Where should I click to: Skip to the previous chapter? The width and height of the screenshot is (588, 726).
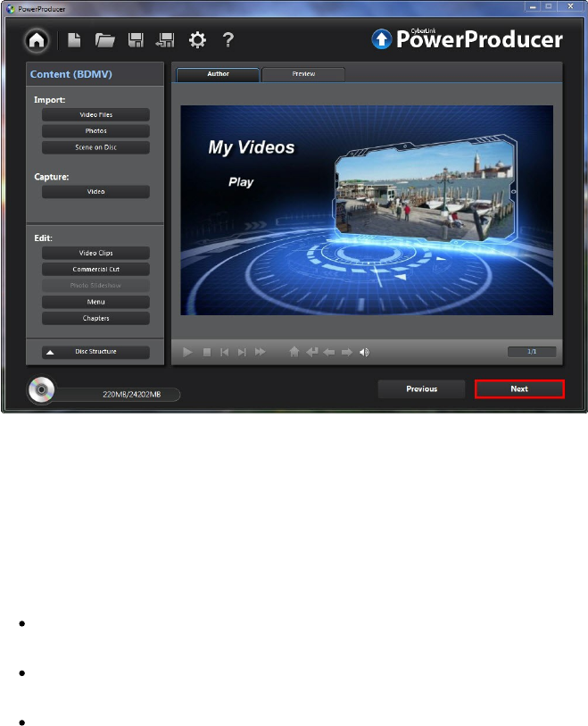(x=224, y=353)
